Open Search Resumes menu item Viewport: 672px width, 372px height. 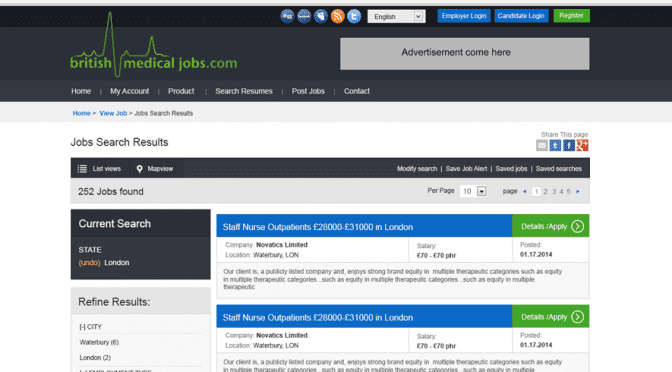244,91
